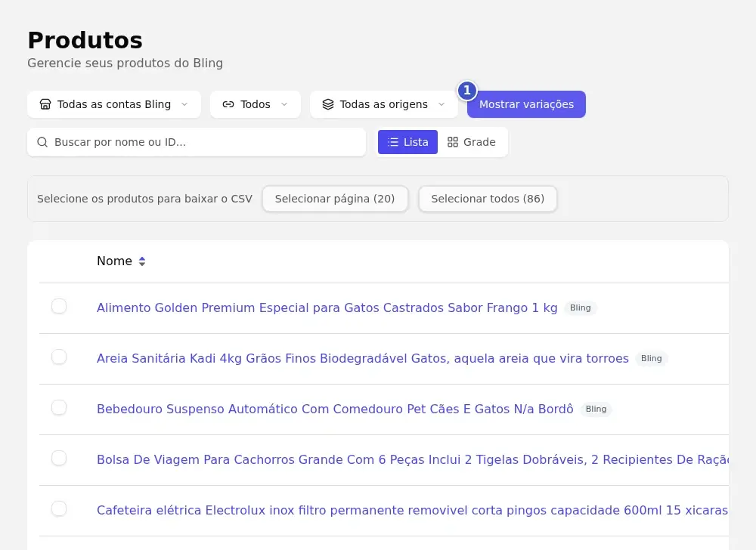The image size is (756, 550).
Task: Tick the Bebedouro Suspenso Automático row checkbox
Action: (x=59, y=407)
